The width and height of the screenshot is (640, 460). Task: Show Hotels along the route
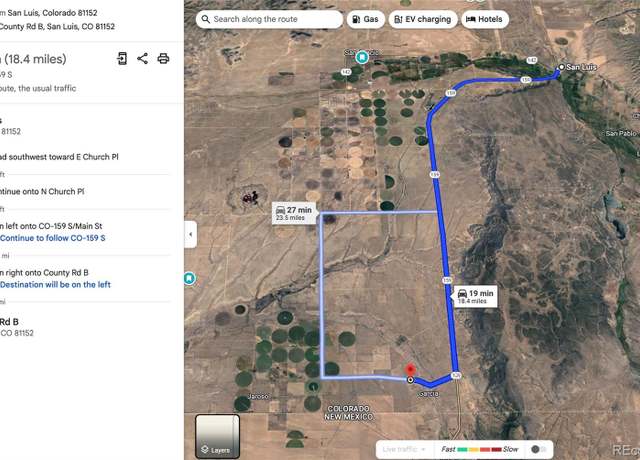pyautogui.click(x=484, y=19)
